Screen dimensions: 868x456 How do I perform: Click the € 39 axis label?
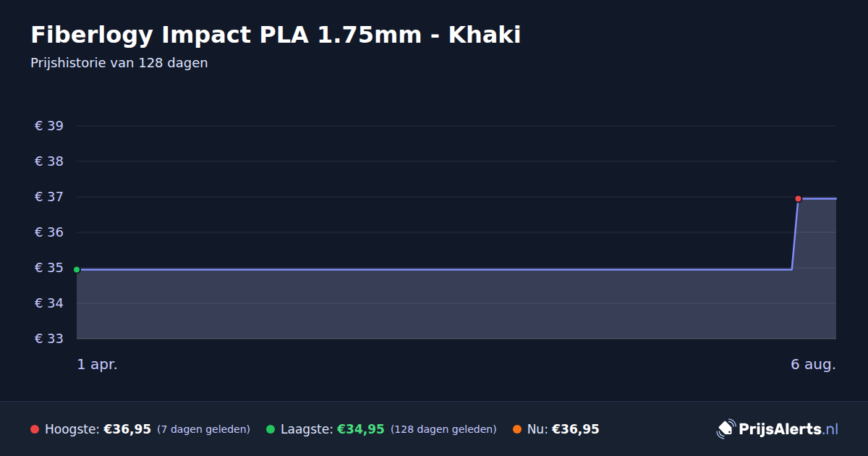tap(49, 126)
